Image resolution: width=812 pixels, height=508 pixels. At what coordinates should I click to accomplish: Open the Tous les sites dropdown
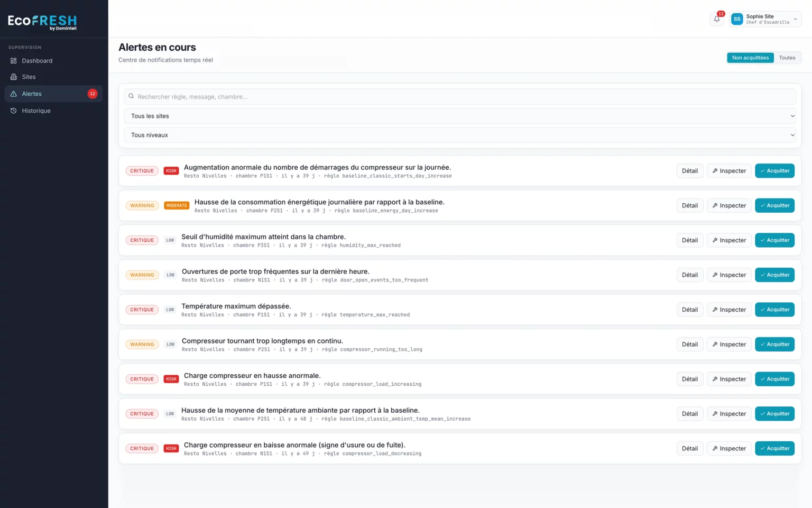click(460, 116)
